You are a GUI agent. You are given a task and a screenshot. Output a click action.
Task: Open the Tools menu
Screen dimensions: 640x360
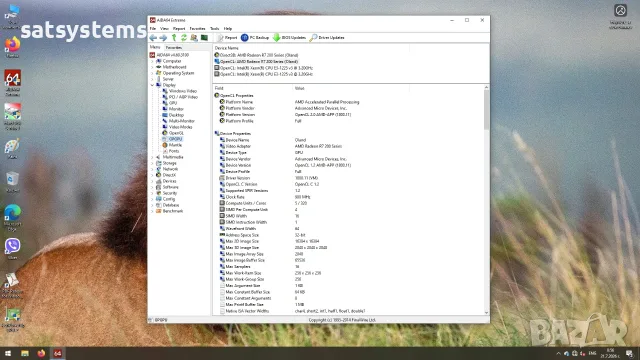[215, 29]
